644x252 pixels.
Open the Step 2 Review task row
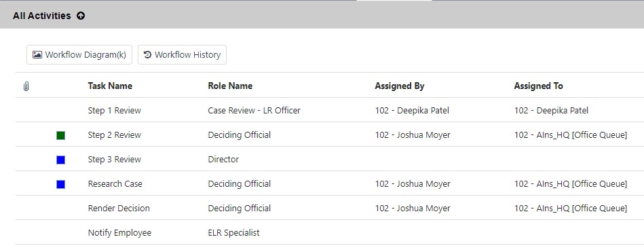click(x=330, y=134)
